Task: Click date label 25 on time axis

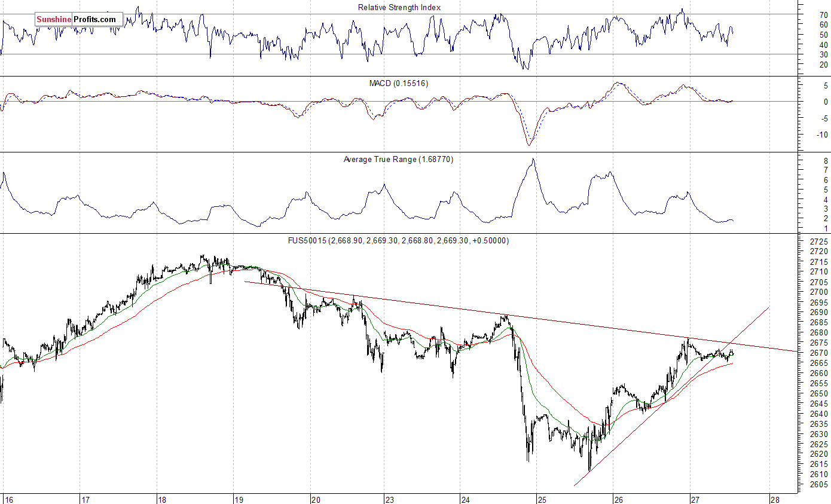Action: [x=542, y=499]
